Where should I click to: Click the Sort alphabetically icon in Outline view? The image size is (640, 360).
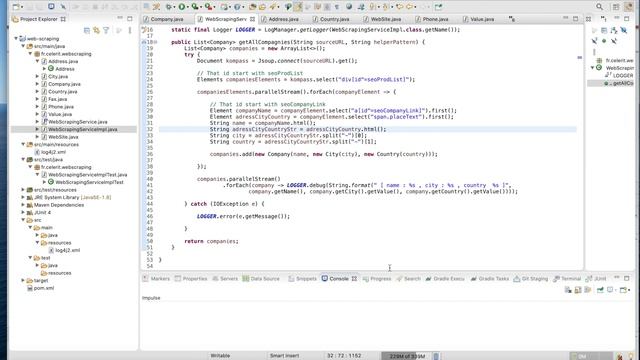coord(614,30)
